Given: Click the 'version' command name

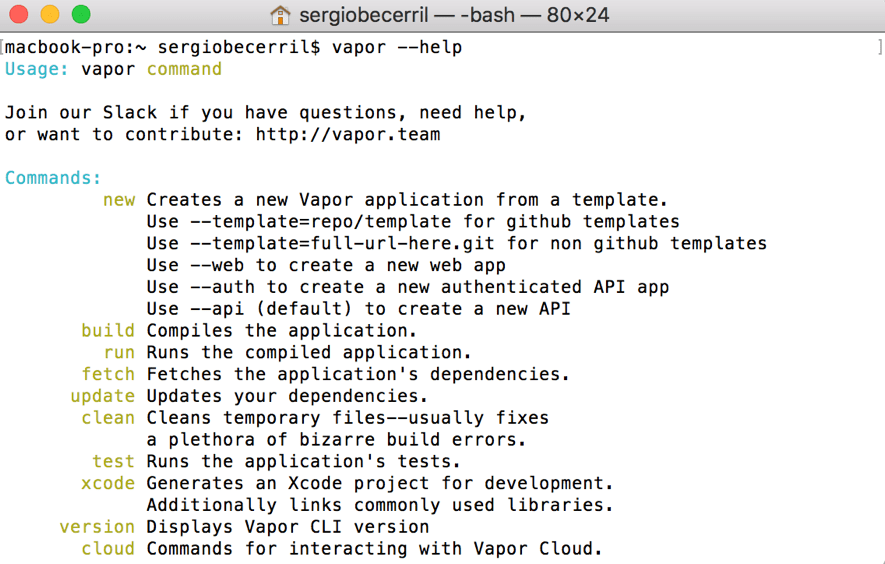Looking at the screenshot, I should pyautogui.click(x=97, y=527).
